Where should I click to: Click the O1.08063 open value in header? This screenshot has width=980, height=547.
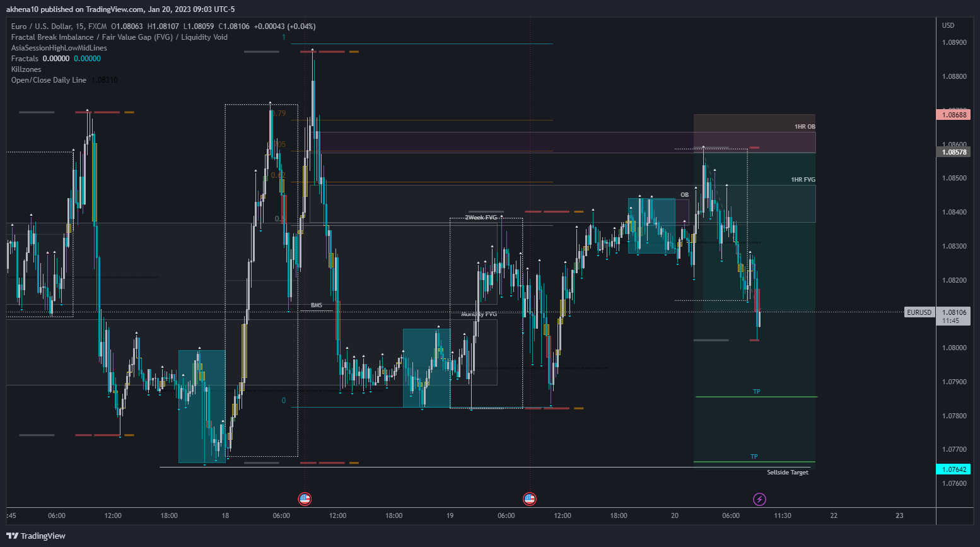pos(127,26)
